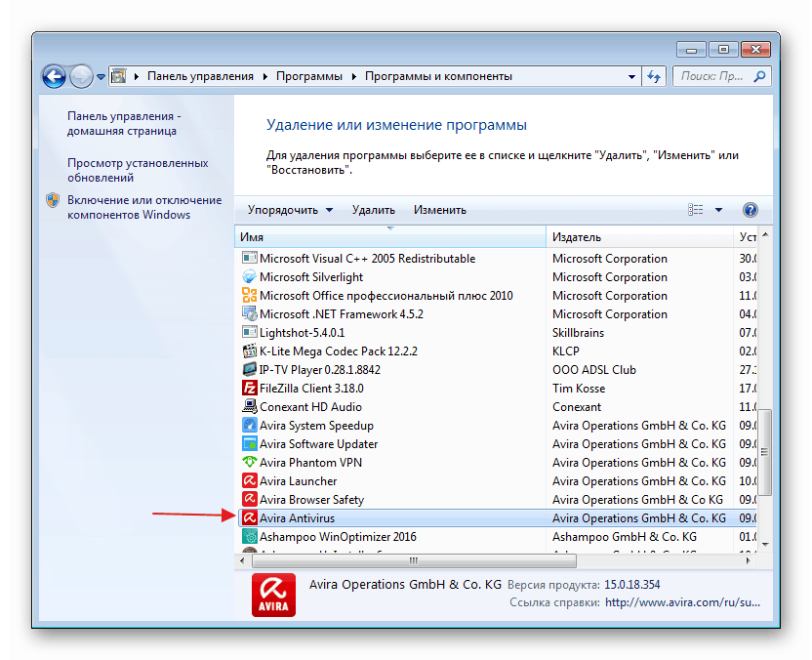The height and width of the screenshot is (660, 812).
Task: Click the .NET Framework 4.5.2 icon
Action: (x=250, y=313)
